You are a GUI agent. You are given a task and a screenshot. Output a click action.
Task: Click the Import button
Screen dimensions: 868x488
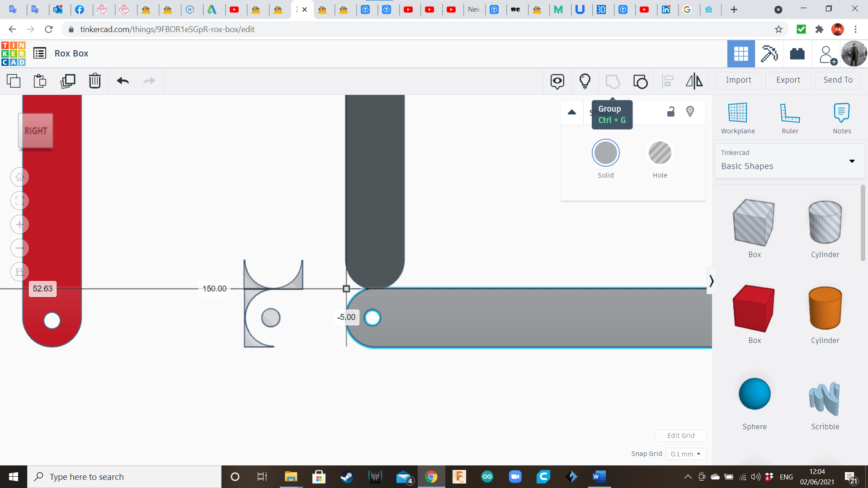738,80
